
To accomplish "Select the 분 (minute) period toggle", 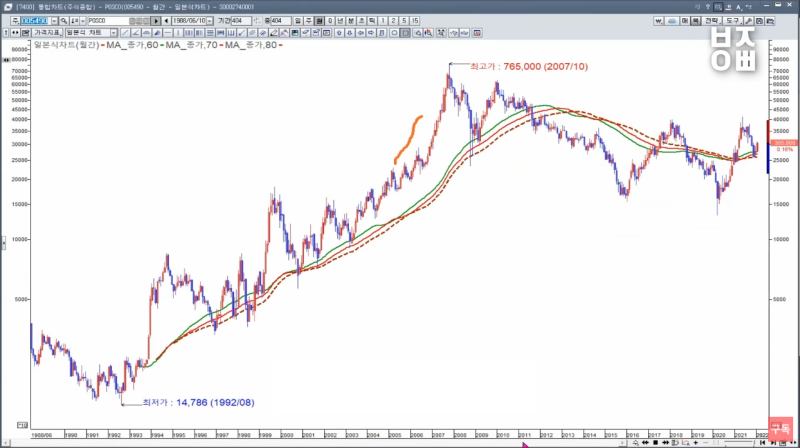I will tap(351, 21).
